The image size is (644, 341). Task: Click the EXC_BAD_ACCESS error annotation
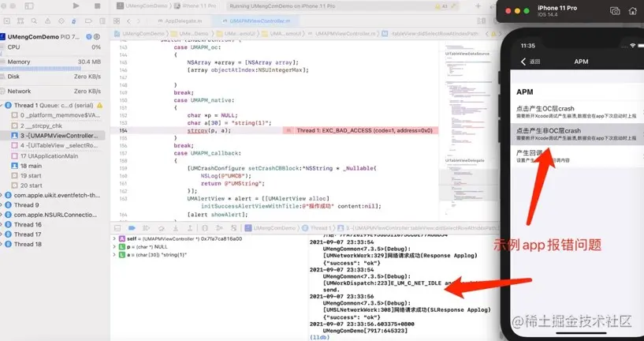click(x=360, y=130)
